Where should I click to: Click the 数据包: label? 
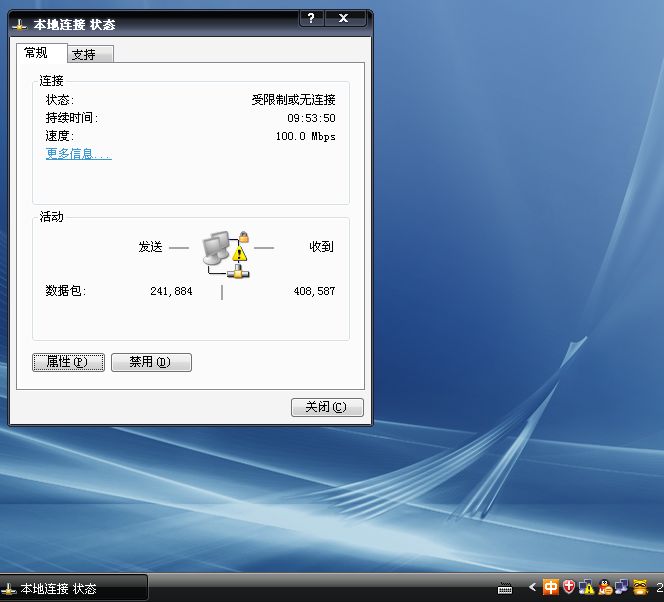click(66, 291)
